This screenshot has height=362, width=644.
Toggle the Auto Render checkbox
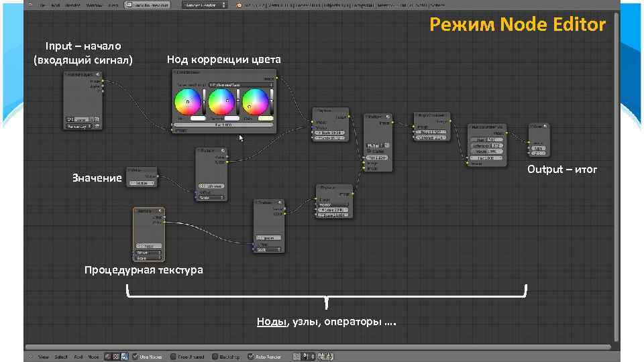(250, 357)
